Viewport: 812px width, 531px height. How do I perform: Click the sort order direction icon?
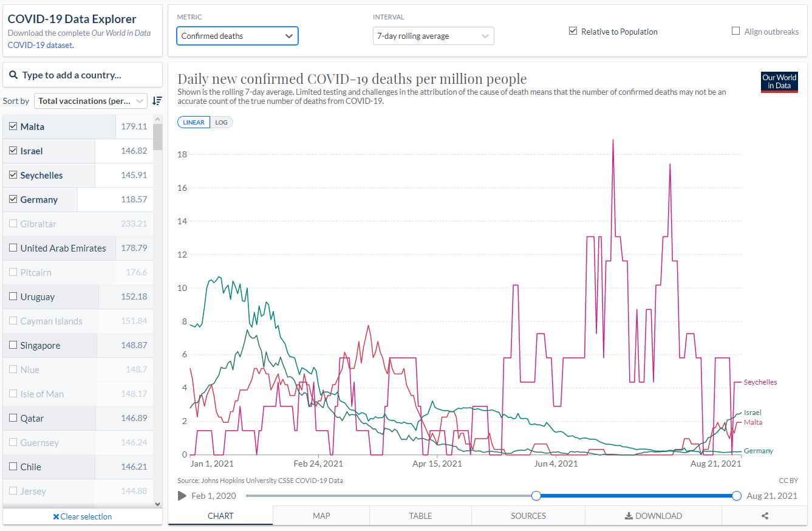coord(157,101)
